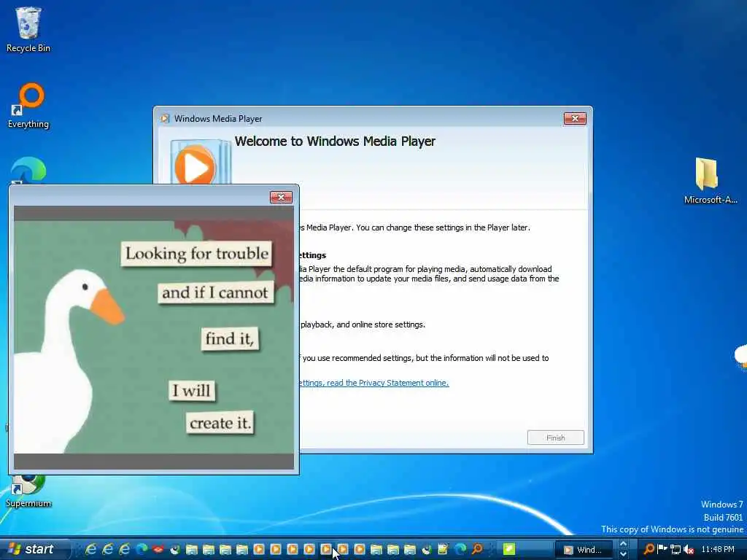Image resolution: width=747 pixels, height=560 pixels.
Task: Close the goose image popup window
Action: (281, 197)
